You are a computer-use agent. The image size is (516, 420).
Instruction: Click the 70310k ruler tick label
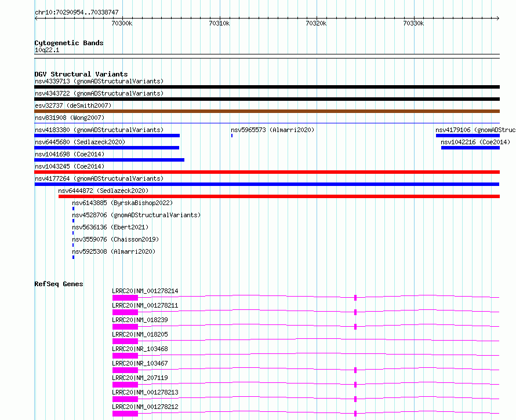[219, 23]
